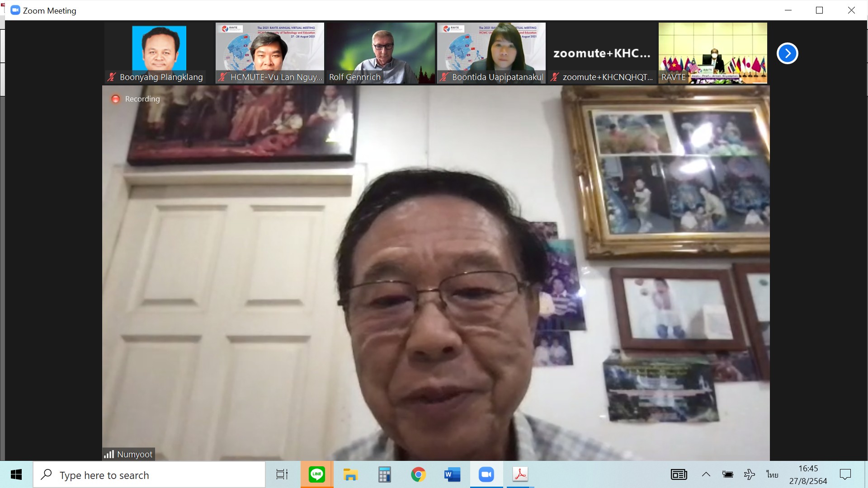Switch Thai input language indicator
The image size is (868, 488).
772,474
